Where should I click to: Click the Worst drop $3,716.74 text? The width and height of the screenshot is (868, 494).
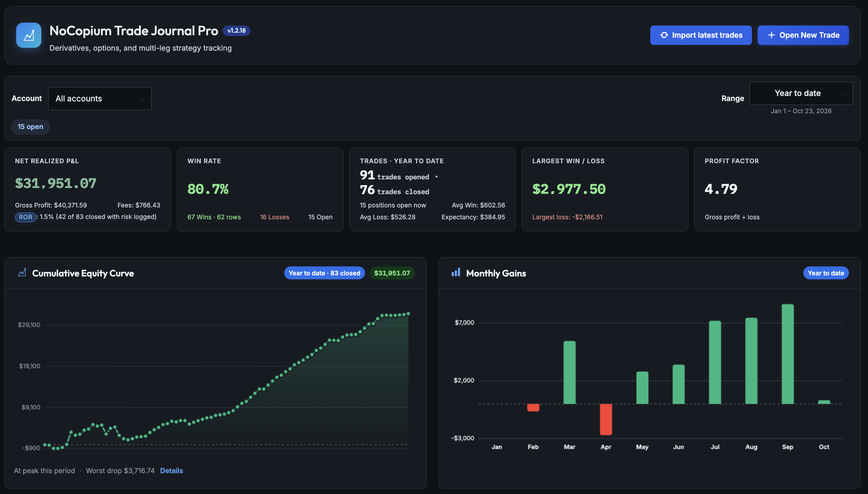pyautogui.click(x=120, y=471)
